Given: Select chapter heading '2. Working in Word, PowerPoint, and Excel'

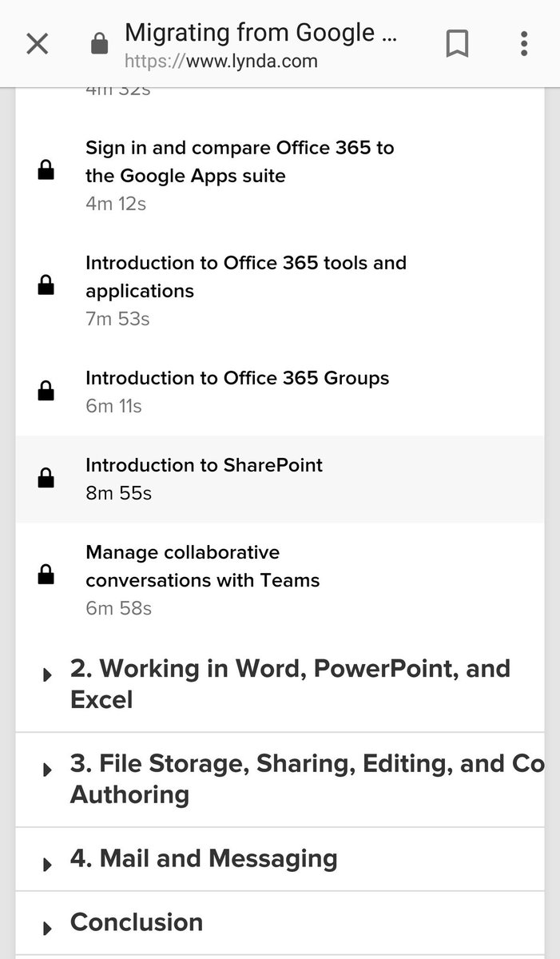Looking at the screenshot, I should click(290, 684).
